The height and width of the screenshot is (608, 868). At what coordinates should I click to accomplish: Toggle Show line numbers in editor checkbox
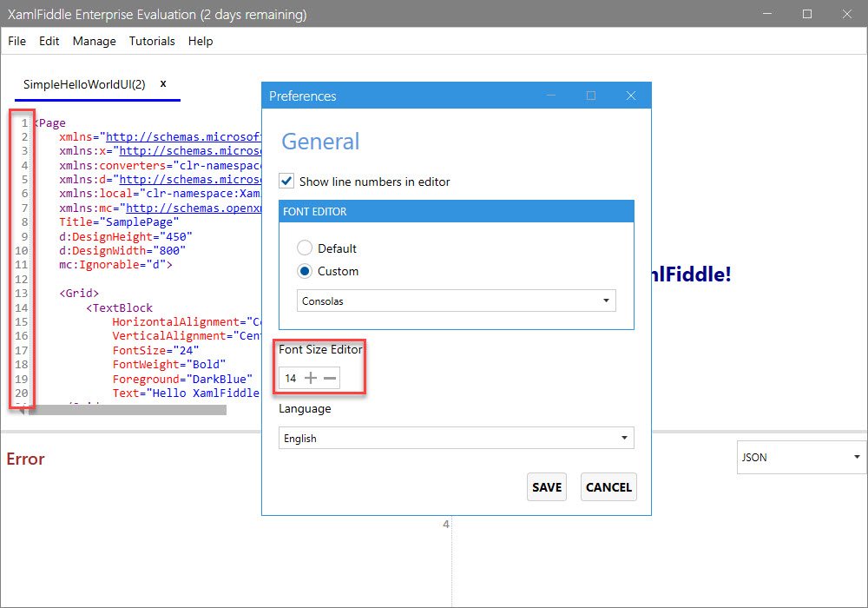click(286, 181)
